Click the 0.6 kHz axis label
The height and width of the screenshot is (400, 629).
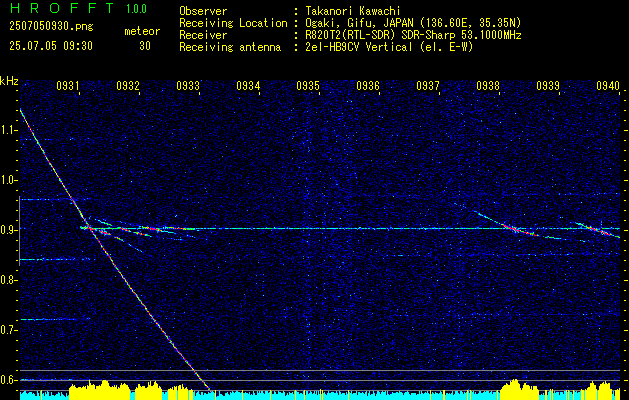[x=9, y=380]
